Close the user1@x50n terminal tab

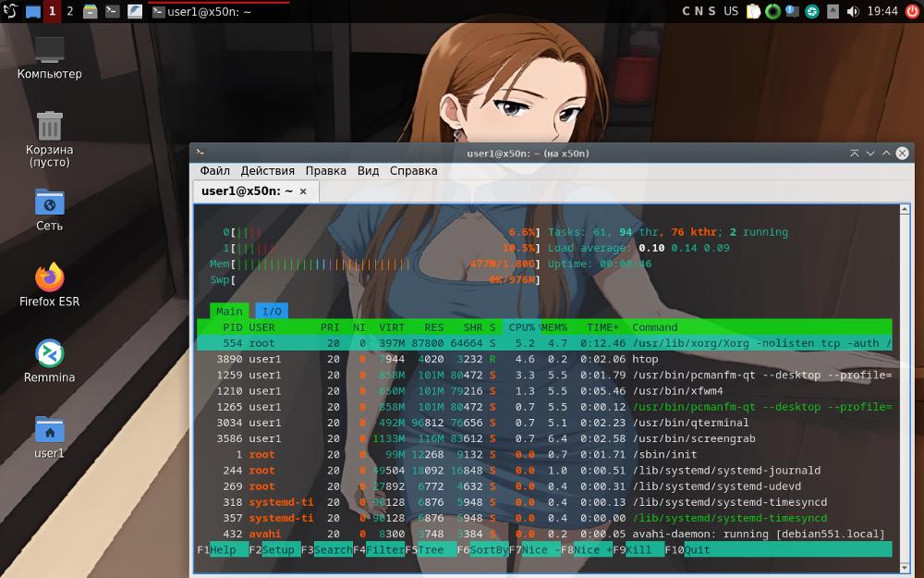pos(303,191)
